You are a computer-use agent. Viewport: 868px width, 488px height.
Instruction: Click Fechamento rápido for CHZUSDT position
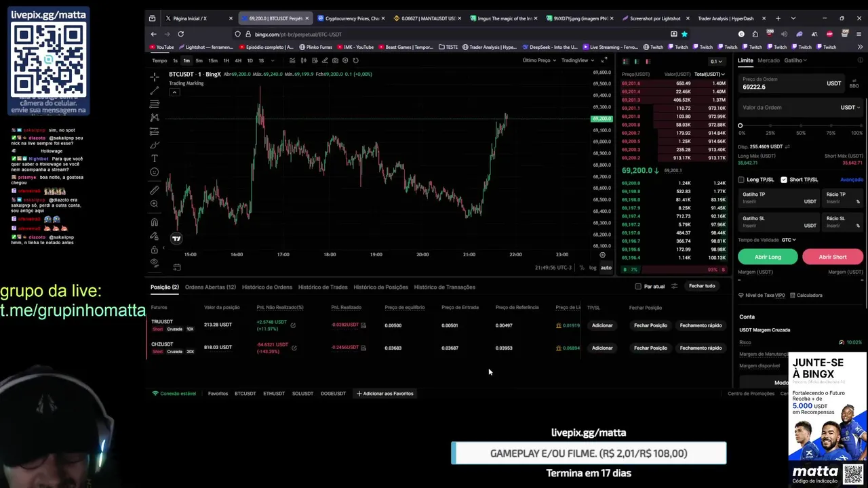tap(701, 348)
